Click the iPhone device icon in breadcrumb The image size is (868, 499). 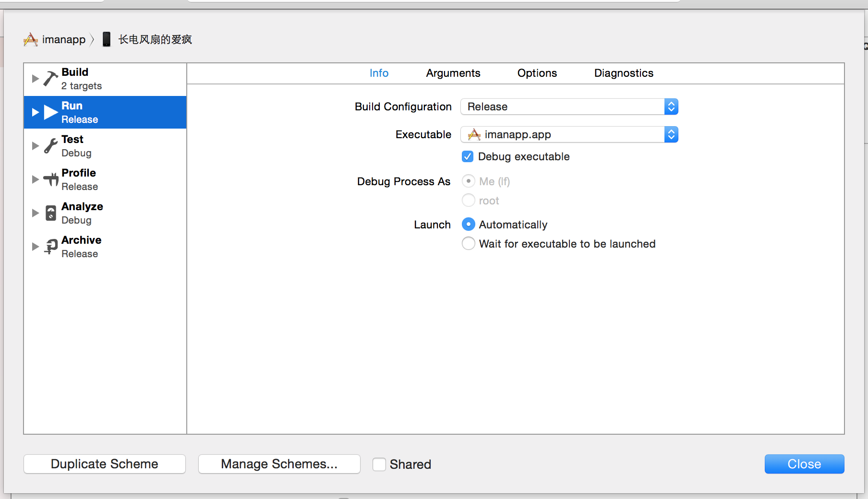pos(107,39)
